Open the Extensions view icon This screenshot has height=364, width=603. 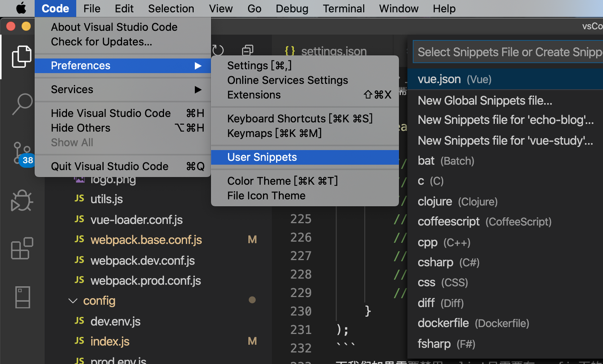(22, 248)
